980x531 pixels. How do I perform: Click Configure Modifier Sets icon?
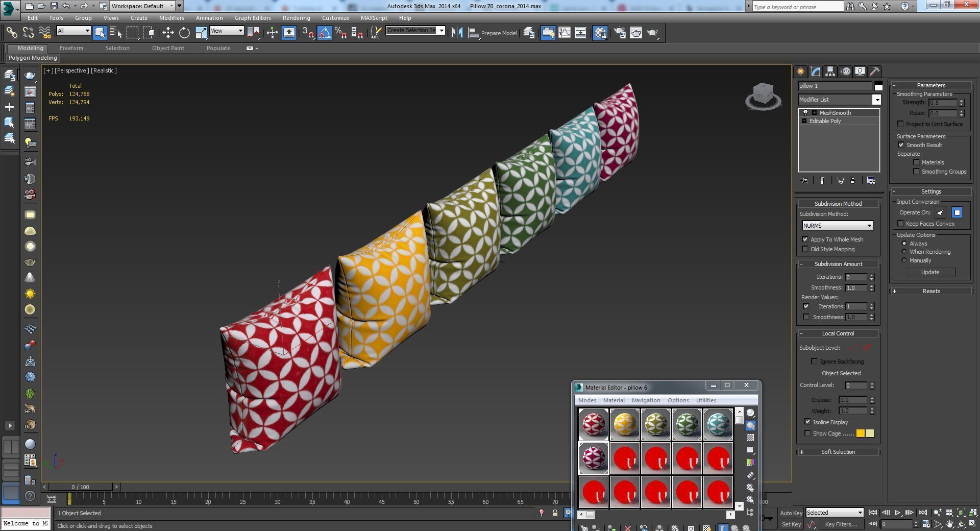[x=871, y=181]
